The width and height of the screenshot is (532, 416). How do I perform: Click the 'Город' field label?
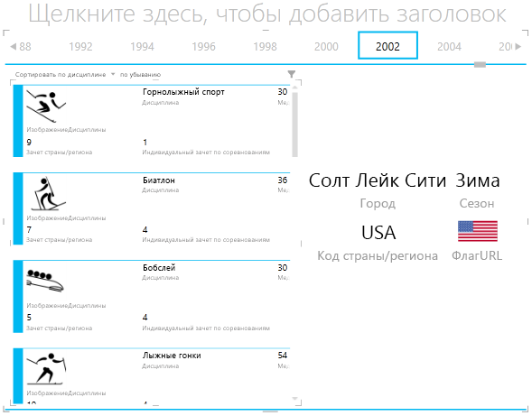(378, 203)
